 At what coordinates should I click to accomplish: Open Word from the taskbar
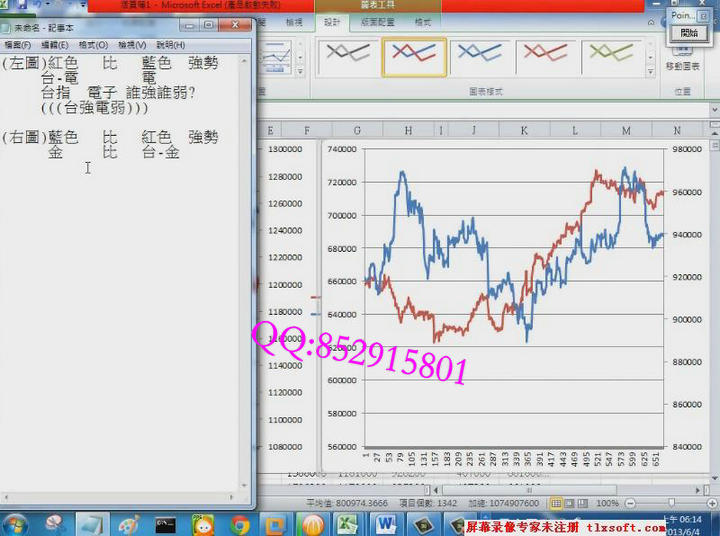click(x=387, y=523)
